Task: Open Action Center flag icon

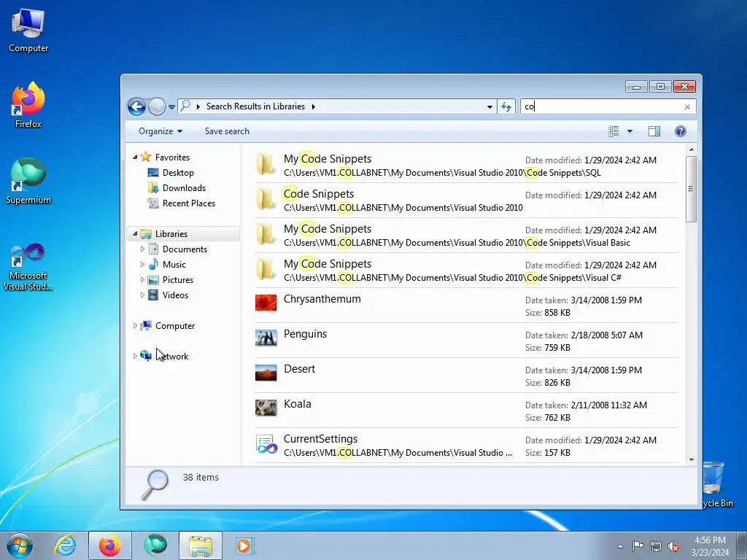Action: [x=637, y=545]
